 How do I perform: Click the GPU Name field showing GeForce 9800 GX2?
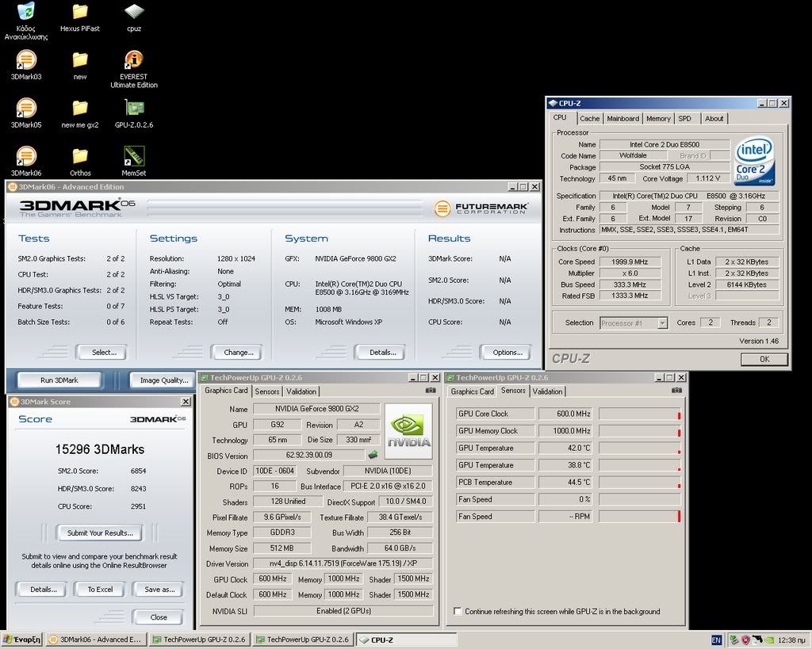(x=317, y=409)
